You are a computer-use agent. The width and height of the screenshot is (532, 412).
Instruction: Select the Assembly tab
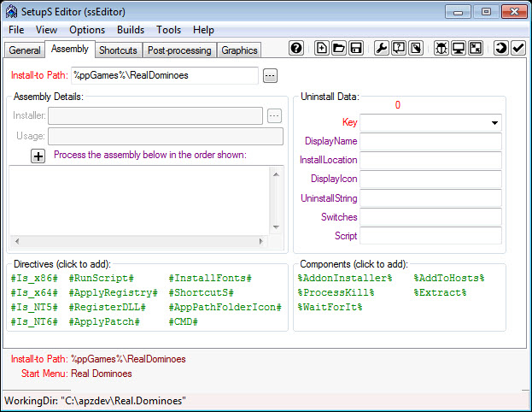[70, 49]
